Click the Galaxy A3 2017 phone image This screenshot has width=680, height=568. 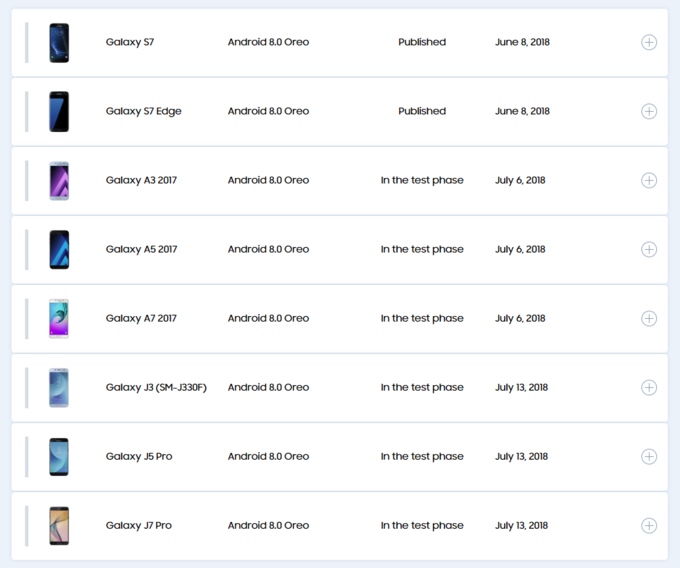coord(59,180)
